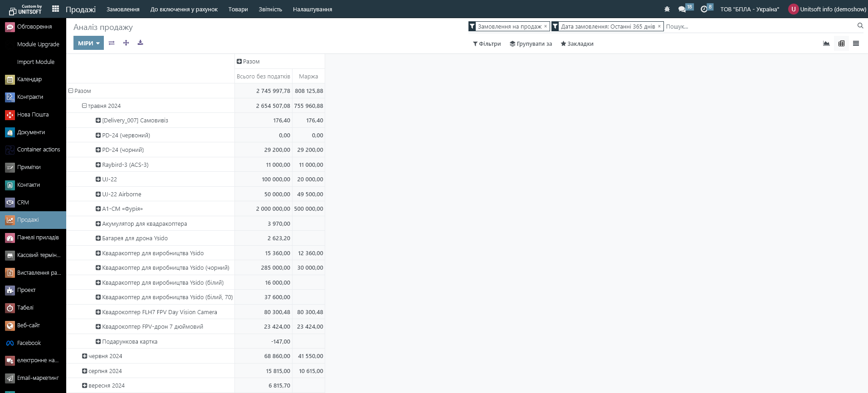Download the pivot table as xlsx
The image size is (868, 393).
click(x=141, y=43)
